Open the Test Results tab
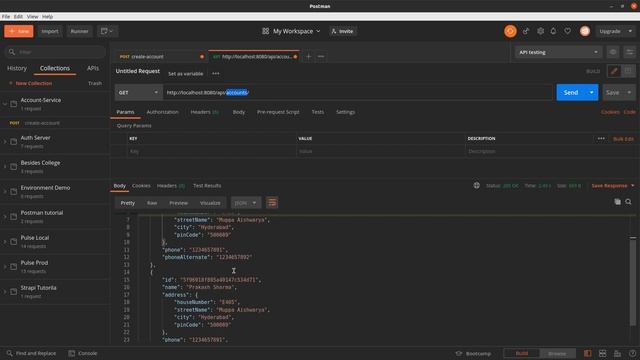The width and height of the screenshot is (640, 360). (x=207, y=186)
